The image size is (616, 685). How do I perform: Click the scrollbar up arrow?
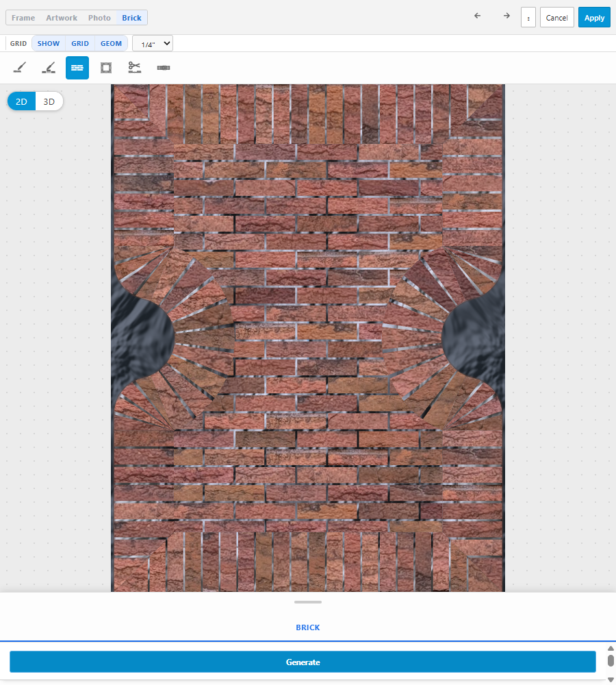(x=611, y=648)
